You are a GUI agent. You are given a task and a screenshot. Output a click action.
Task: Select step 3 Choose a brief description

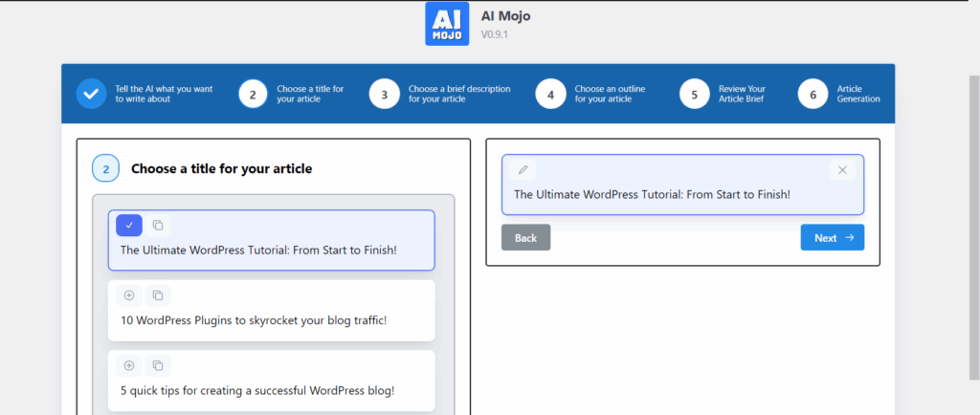click(385, 95)
